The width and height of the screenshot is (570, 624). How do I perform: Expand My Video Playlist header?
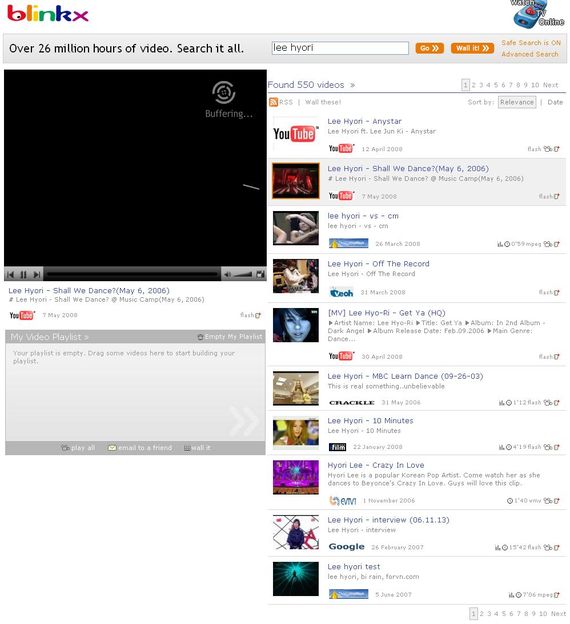pos(49,337)
